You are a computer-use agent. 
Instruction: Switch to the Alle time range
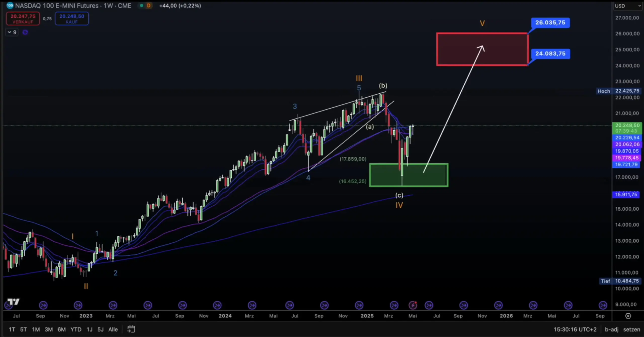point(113,329)
